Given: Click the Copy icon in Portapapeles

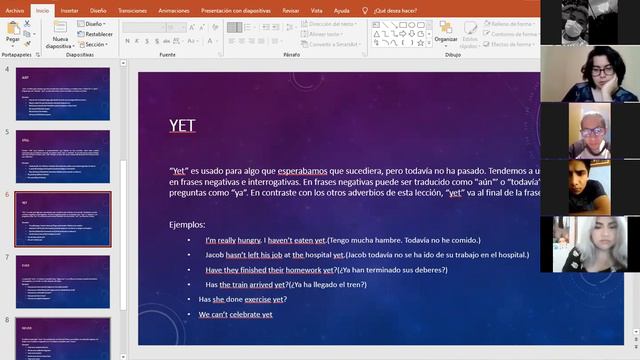Looking at the screenshot, I should coord(27,34).
